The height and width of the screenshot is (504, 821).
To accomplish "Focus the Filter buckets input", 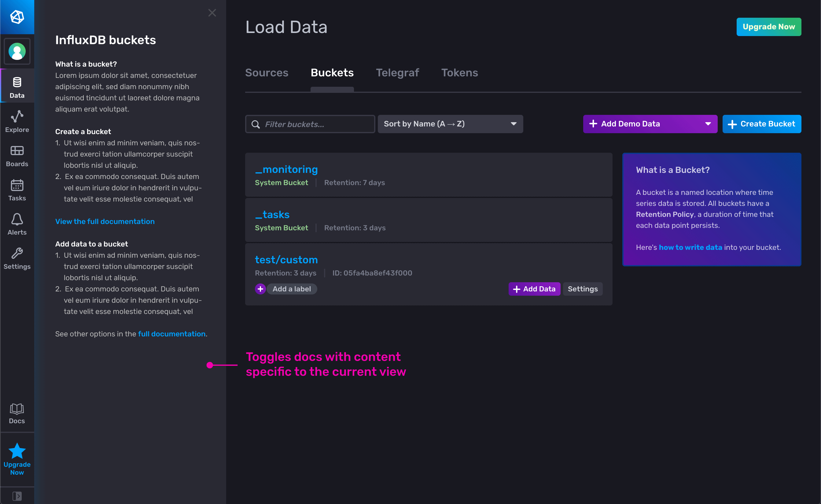I will (310, 124).
